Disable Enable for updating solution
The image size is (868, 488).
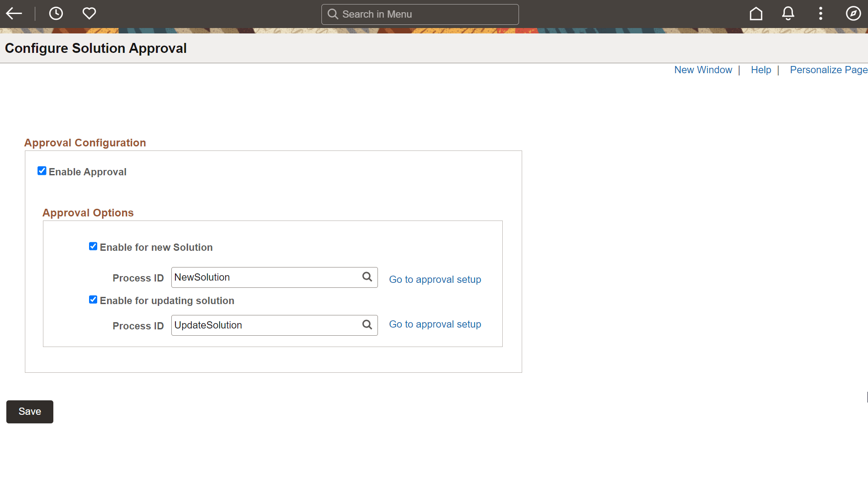click(93, 299)
